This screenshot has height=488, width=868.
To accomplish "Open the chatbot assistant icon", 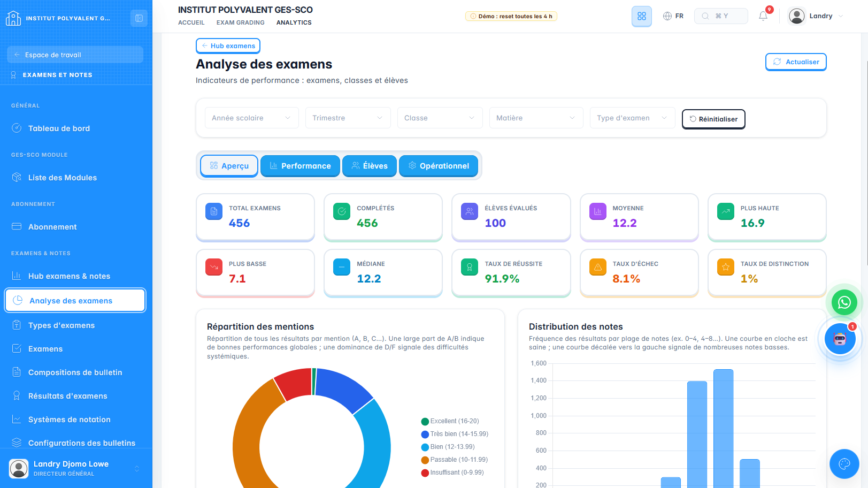I will point(840,339).
